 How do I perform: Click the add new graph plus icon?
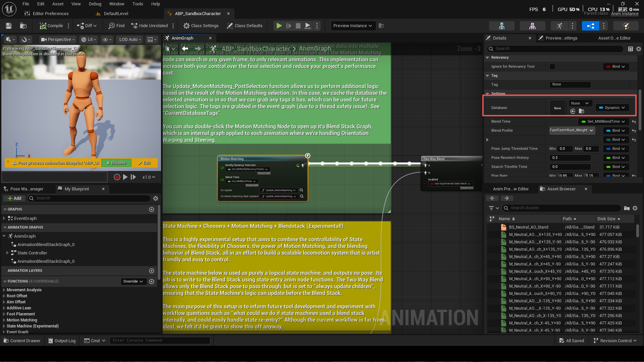coord(152,209)
